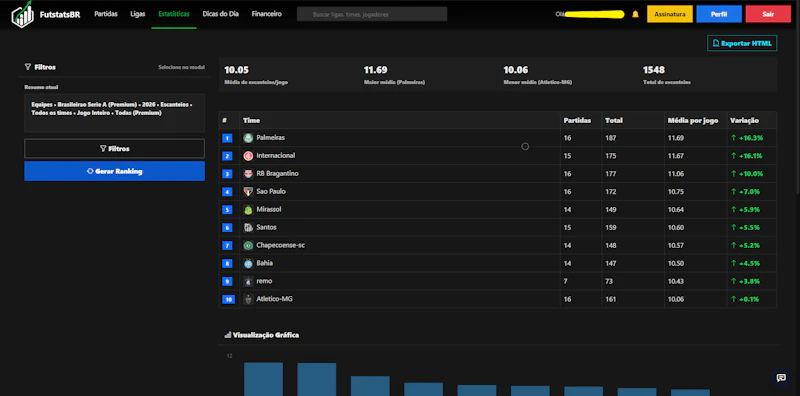Click Selecione no modal text
This screenshot has width=800, height=396.
181,67
